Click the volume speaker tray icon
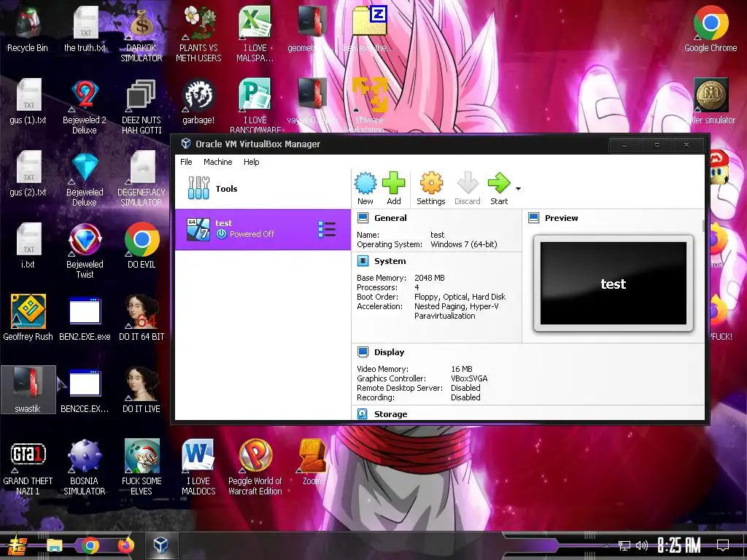 [642, 545]
